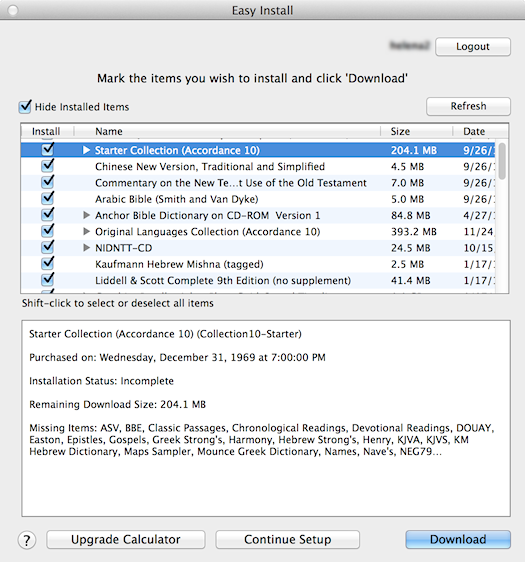This screenshot has width=525, height=562.
Task: Expand Original Languages Collection disclosure triangle
Action: pyautogui.click(x=86, y=232)
